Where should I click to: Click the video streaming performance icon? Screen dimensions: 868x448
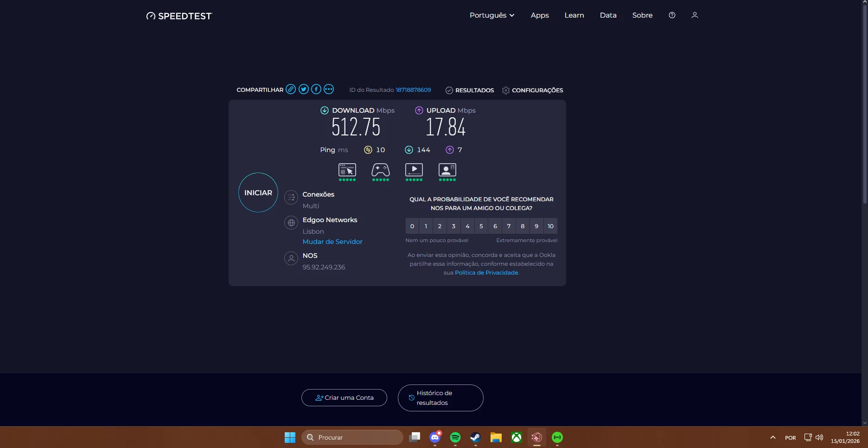[414, 172]
